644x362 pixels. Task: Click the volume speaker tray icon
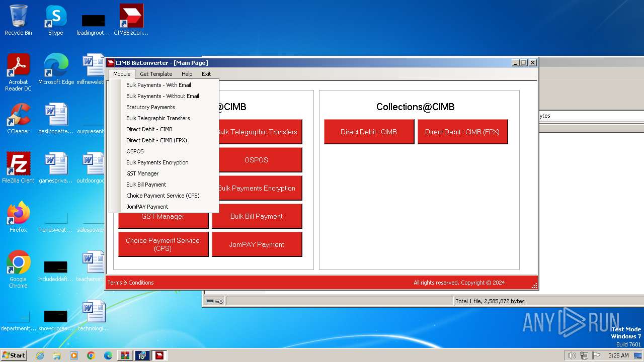pos(572,355)
